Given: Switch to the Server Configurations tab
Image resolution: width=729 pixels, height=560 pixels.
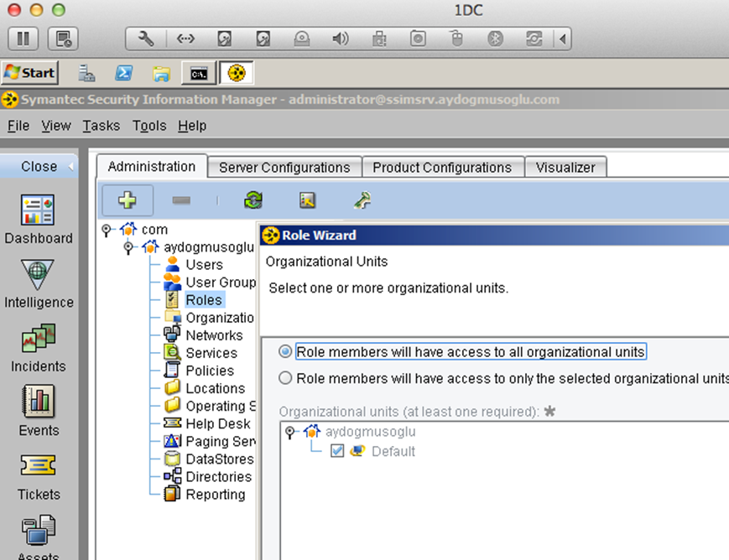Looking at the screenshot, I should coord(284,168).
